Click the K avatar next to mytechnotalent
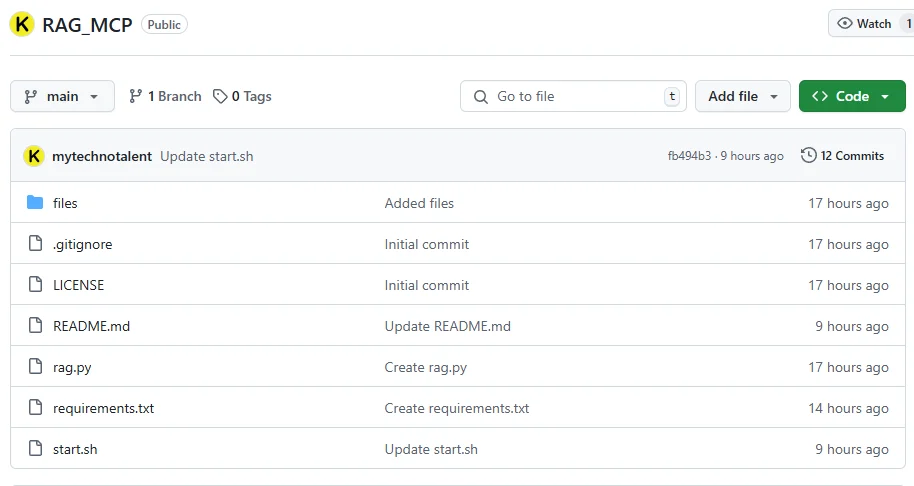Image resolution: width=914 pixels, height=486 pixels. click(34, 156)
